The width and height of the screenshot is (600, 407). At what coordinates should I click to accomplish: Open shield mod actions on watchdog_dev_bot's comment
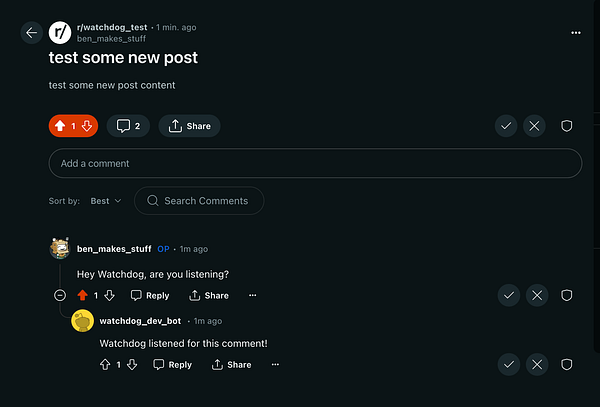tap(566, 365)
